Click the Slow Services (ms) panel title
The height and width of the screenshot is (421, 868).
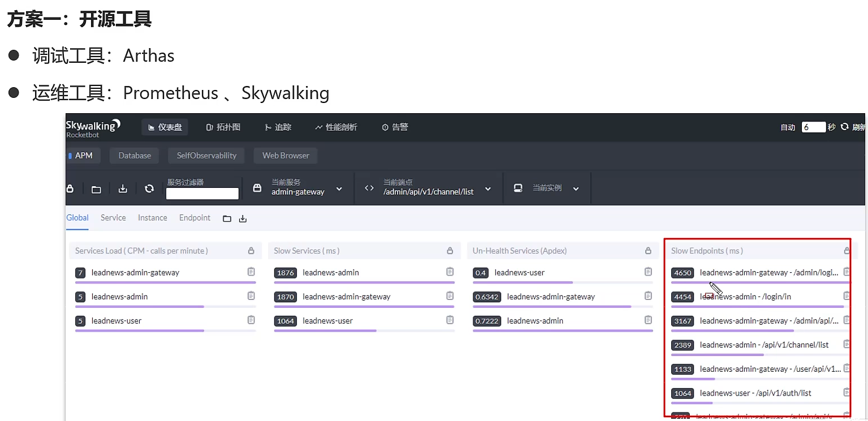tap(307, 251)
